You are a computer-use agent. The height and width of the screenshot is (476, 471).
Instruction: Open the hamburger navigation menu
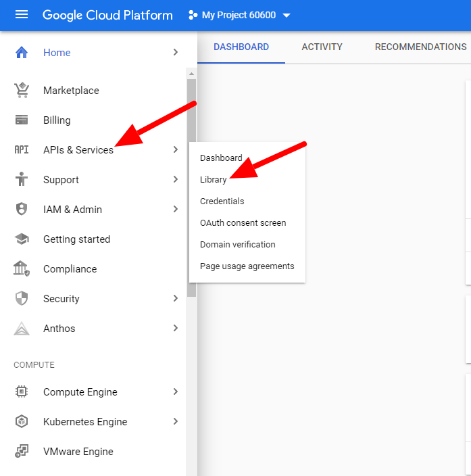[x=22, y=15]
